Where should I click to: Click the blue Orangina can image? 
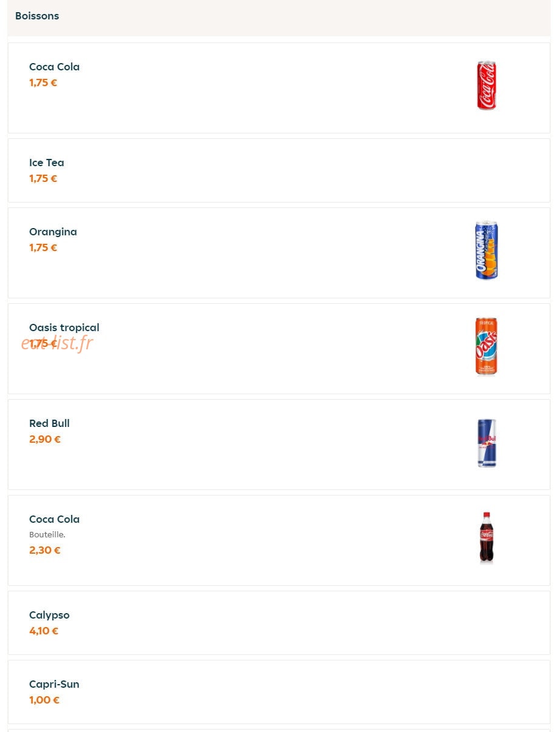486,250
